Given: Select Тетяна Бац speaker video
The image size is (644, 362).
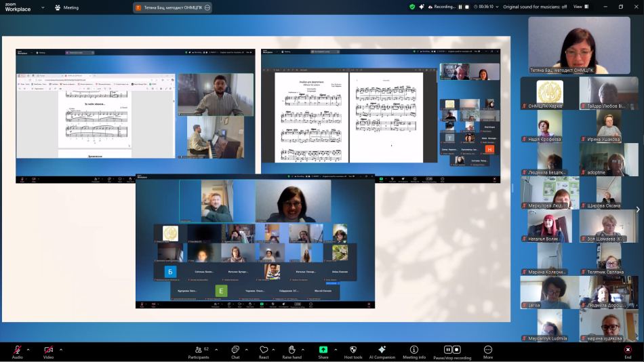Looking at the screenshot, I should [579, 45].
